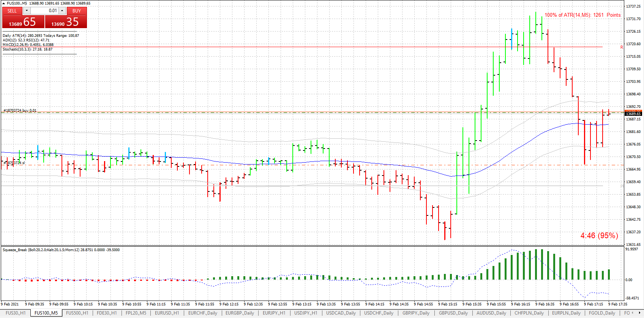Open the FPL20.,M5 chart tab
This screenshot has width=644, height=318.
pyautogui.click(x=136, y=313)
